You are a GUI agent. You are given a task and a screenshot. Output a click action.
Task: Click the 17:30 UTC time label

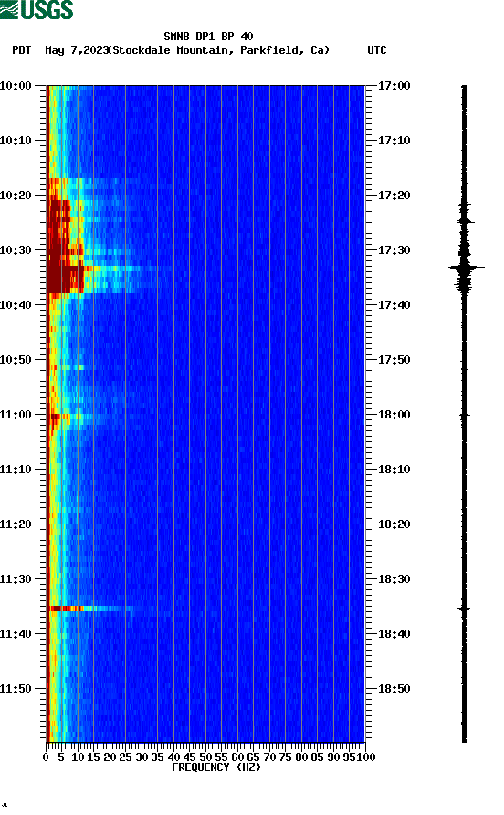394,250
